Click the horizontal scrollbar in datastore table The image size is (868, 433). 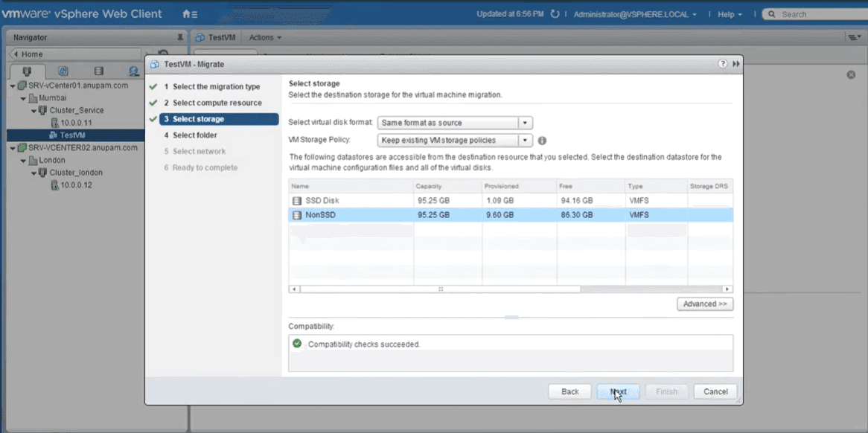(440, 289)
